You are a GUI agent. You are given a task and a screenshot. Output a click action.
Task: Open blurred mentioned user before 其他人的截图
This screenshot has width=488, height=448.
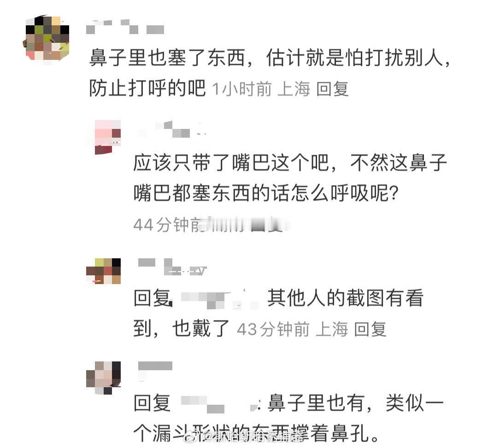point(219,299)
